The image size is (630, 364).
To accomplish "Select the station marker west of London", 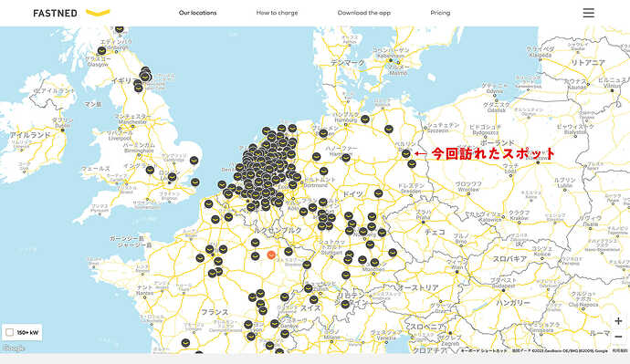I will (150, 170).
